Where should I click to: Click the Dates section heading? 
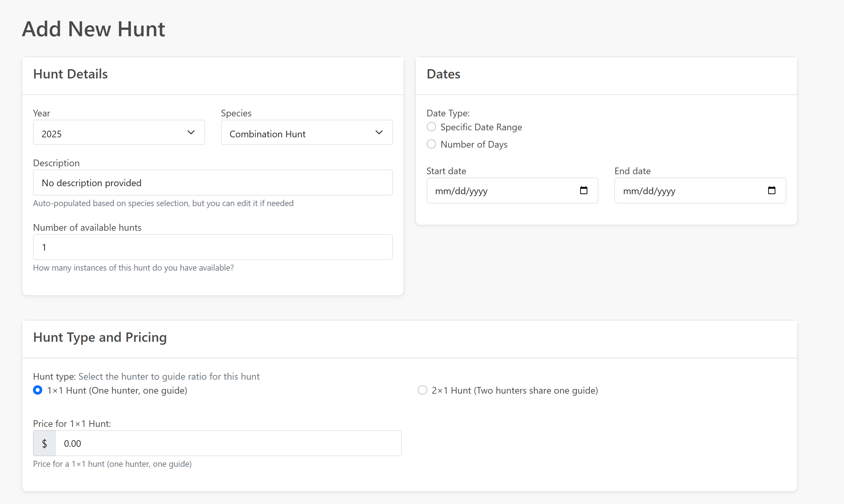coord(443,74)
